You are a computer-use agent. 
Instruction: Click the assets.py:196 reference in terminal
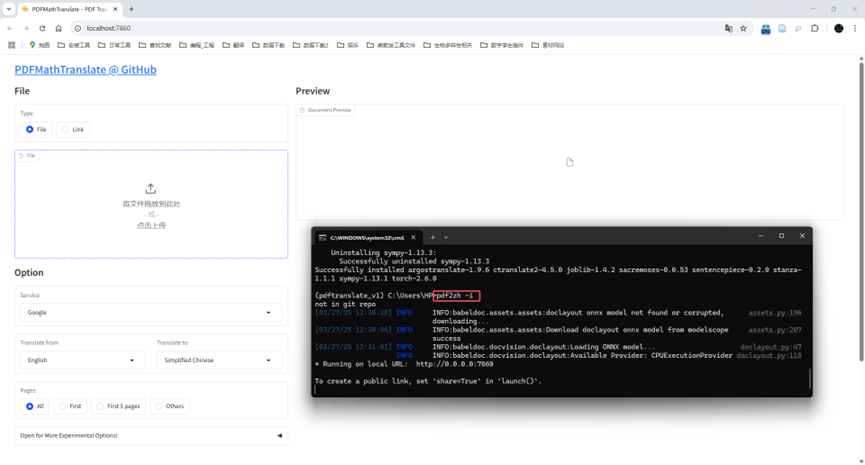pos(775,313)
